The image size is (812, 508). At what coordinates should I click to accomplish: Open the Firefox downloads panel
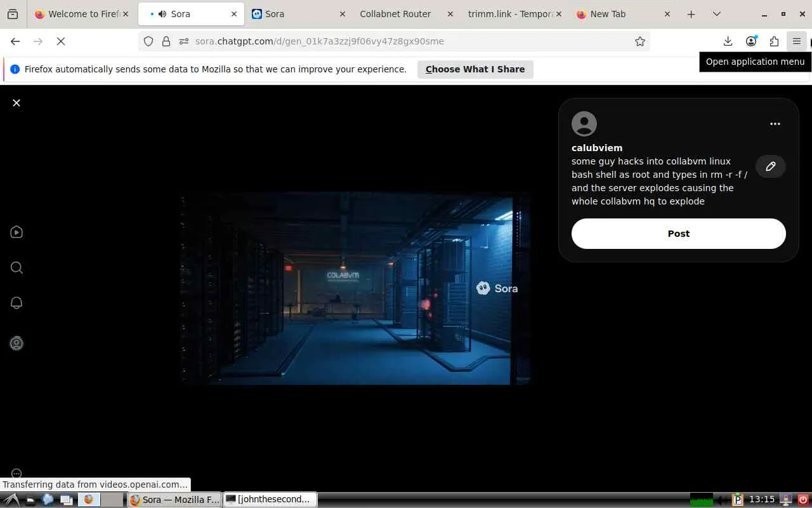pyautogui.click(x=728, y=41)
